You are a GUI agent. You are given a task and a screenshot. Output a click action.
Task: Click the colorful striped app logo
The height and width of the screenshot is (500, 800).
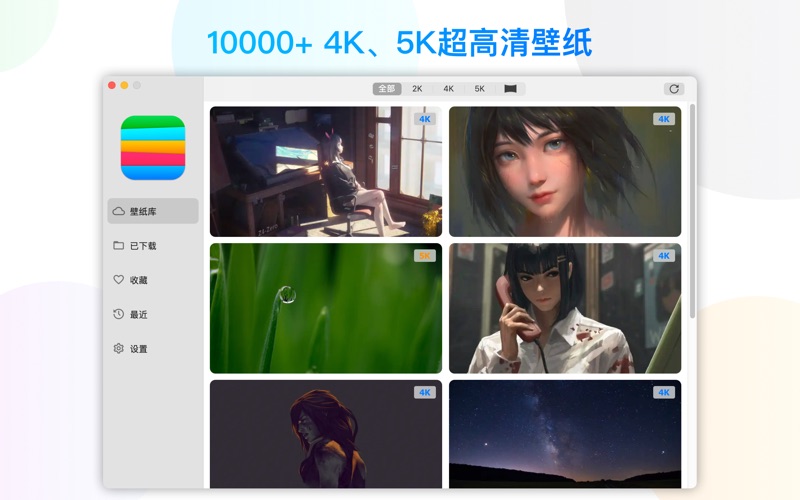[153, 148]
